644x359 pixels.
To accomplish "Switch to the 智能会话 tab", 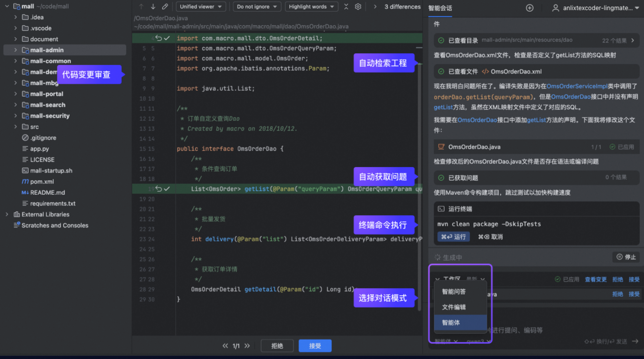I will click(x=440, y=8).
